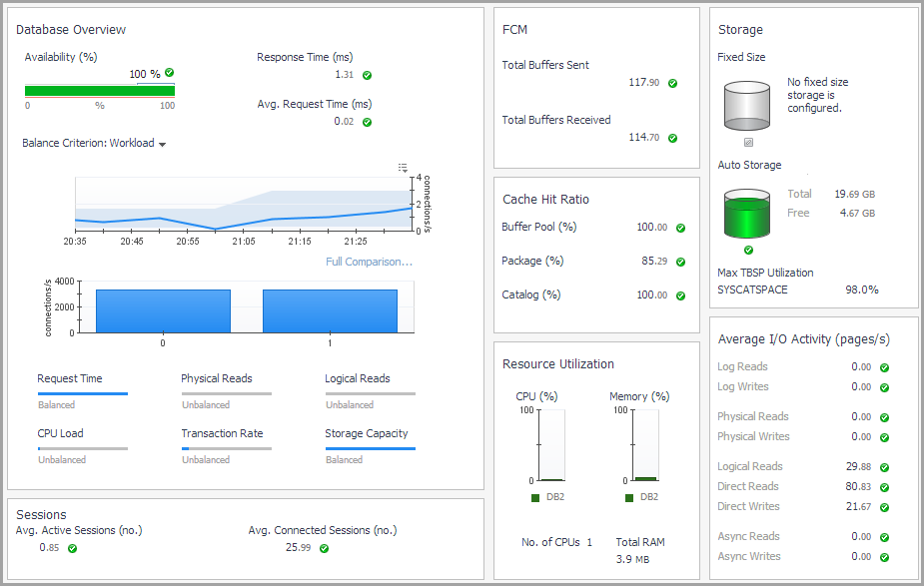Click the Auto Storage green status checkmark

click(x=748, y=250)
